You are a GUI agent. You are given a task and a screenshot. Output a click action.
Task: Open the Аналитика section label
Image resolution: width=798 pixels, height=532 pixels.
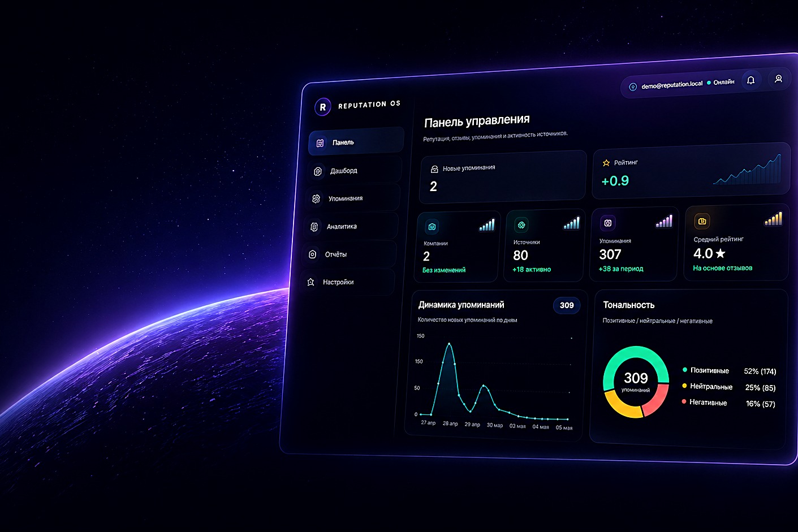[x=342, y=227]
